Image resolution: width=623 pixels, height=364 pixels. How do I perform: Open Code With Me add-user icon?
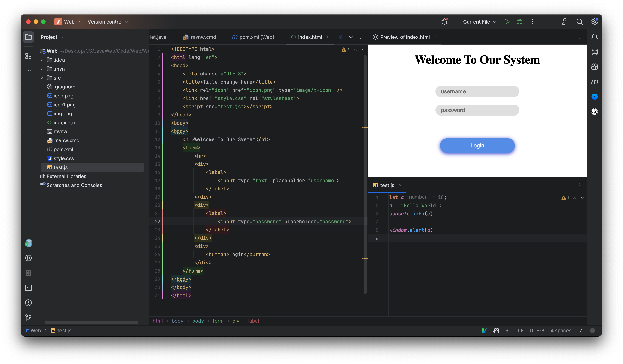pyautogui.click(x=565, y=22)
